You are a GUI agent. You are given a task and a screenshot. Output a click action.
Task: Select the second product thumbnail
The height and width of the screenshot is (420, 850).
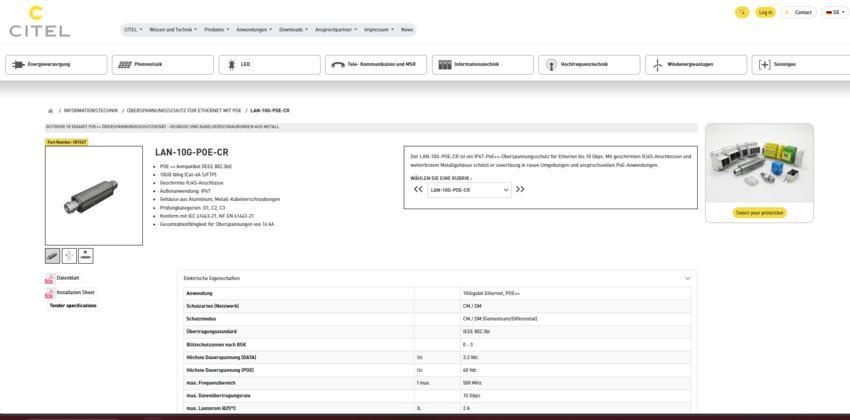pos(69,256)
